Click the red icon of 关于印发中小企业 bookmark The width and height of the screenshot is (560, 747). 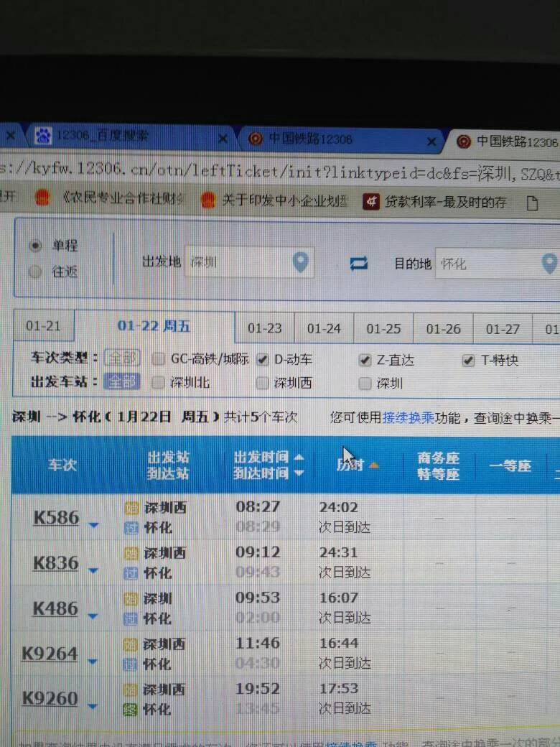[x=208, y=200]
